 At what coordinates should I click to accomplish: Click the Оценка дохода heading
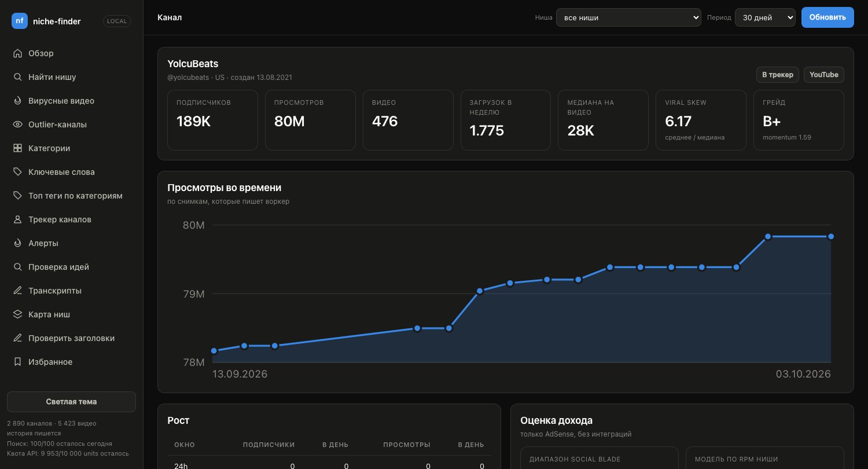[556, 420]
